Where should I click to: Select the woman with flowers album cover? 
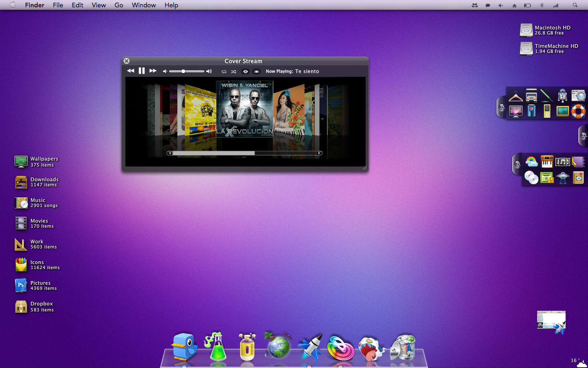288,110
